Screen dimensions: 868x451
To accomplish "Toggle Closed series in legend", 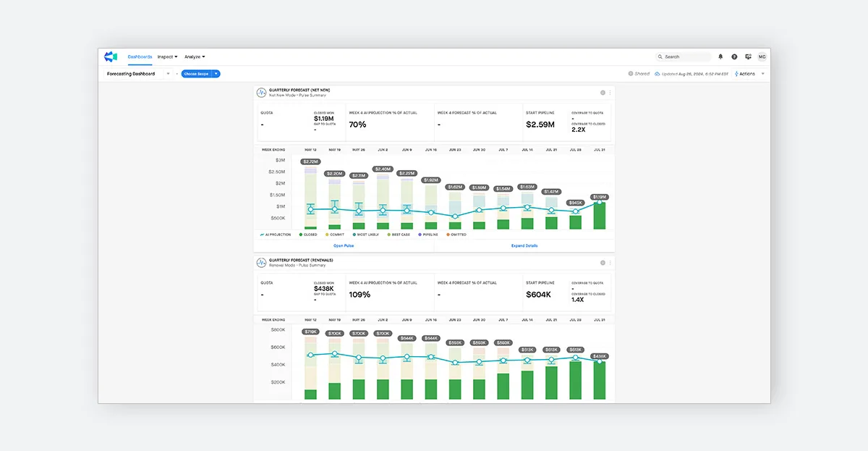I will [307, 235].
